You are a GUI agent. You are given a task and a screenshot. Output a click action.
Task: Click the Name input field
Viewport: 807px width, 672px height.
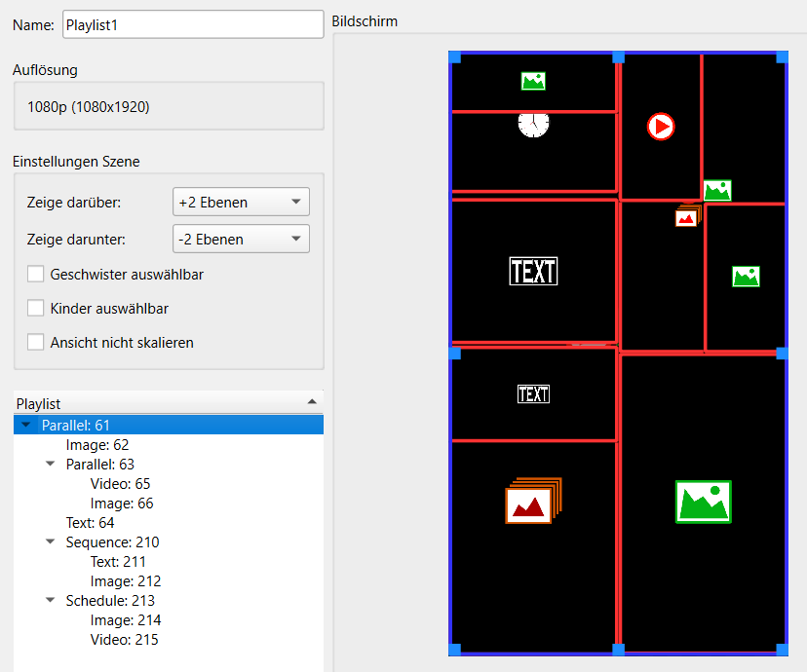coord(192,25)
